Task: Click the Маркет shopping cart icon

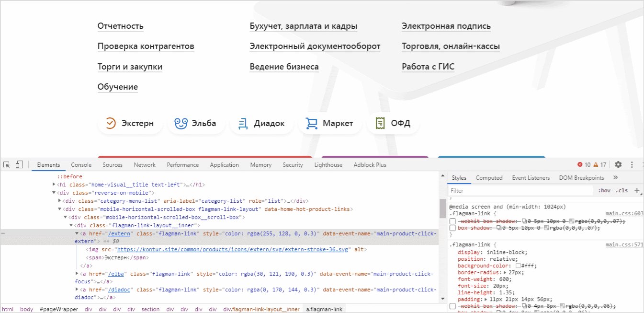Action: tap(312, 123)
